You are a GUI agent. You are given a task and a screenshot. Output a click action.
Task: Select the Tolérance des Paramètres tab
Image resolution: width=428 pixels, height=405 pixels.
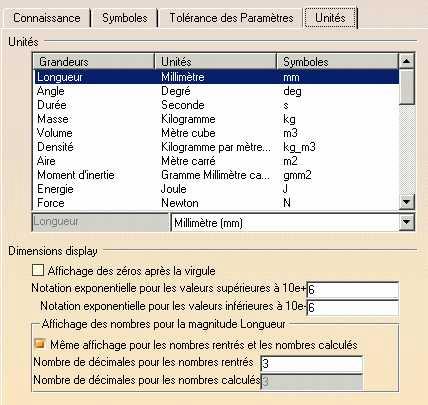click(231, 18)
